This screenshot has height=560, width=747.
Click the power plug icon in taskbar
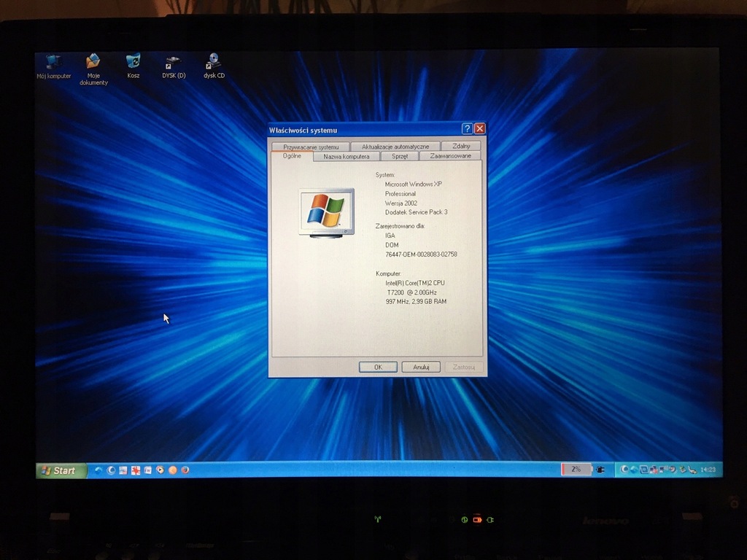click(600, 470)
